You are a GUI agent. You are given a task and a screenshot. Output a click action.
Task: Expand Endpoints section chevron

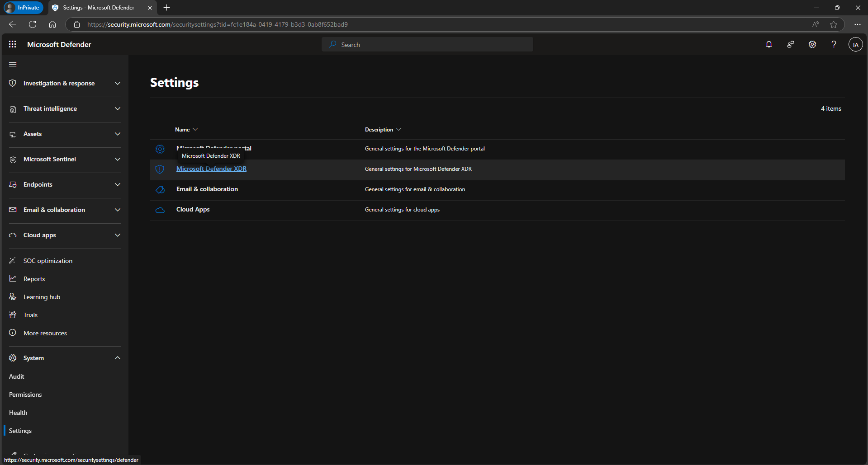pos(118,185)
